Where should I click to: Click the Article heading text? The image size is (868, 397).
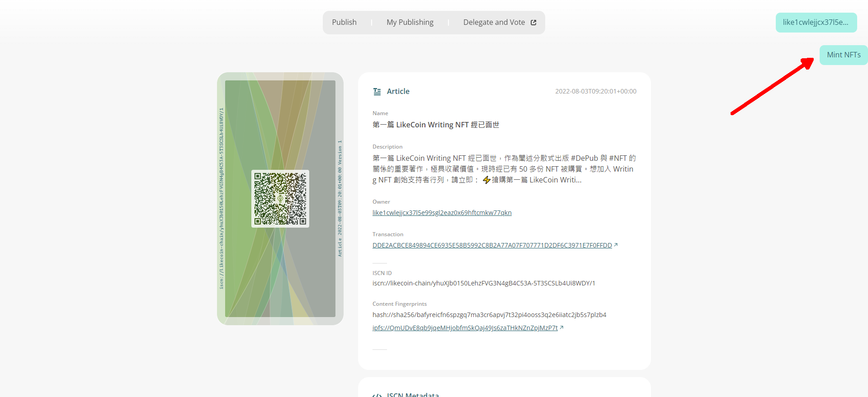[x=398, y=91]
